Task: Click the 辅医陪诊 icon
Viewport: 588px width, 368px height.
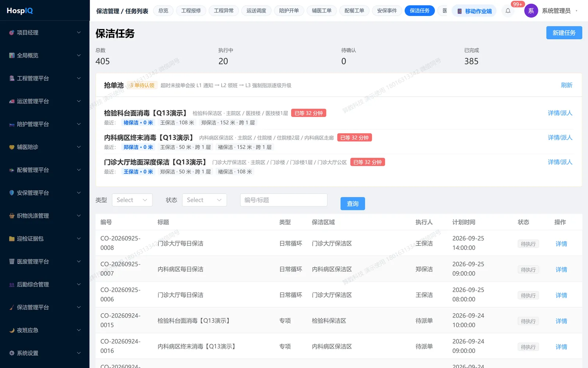Action: [x=12, y=147]
